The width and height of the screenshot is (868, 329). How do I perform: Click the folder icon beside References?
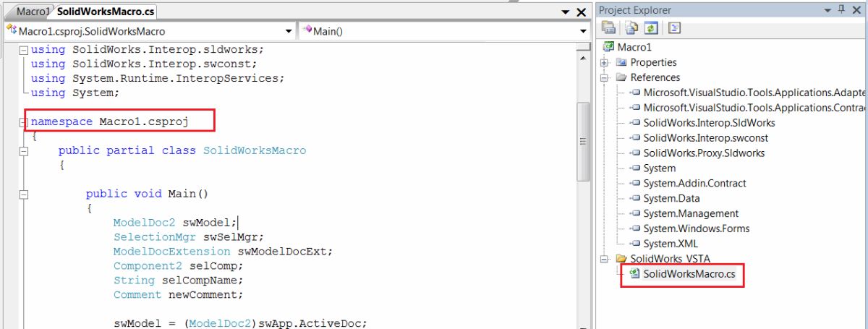621,77
